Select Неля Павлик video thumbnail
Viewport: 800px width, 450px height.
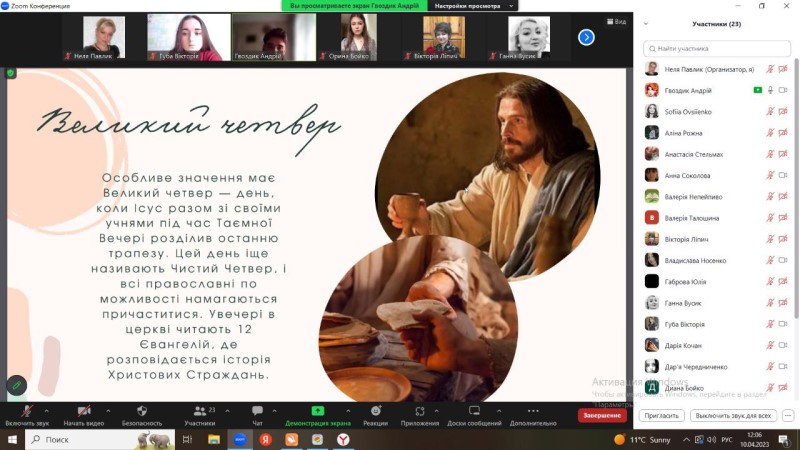104,37
